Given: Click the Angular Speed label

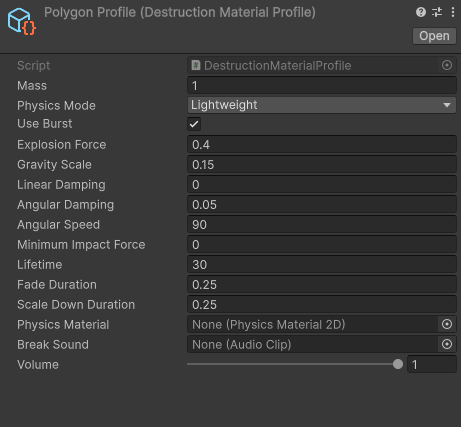Looking at the screenshot, I should click(58, 225).
